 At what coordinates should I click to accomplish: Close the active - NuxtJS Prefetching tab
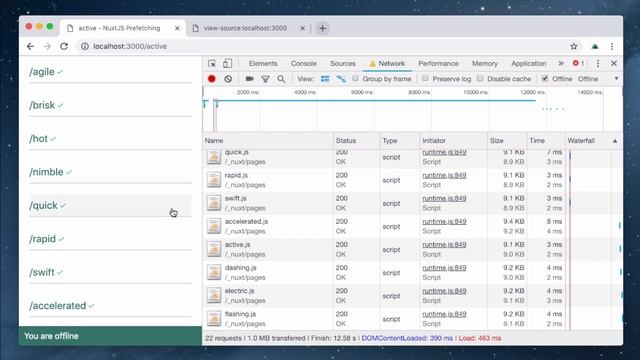click(x=177, y=28)
